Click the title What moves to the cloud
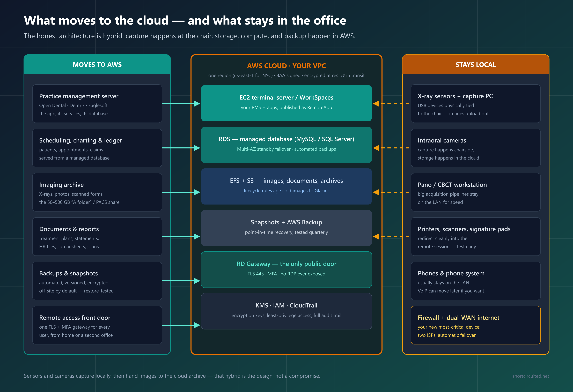Screen dimensions: 573x392 click(185, 20)
